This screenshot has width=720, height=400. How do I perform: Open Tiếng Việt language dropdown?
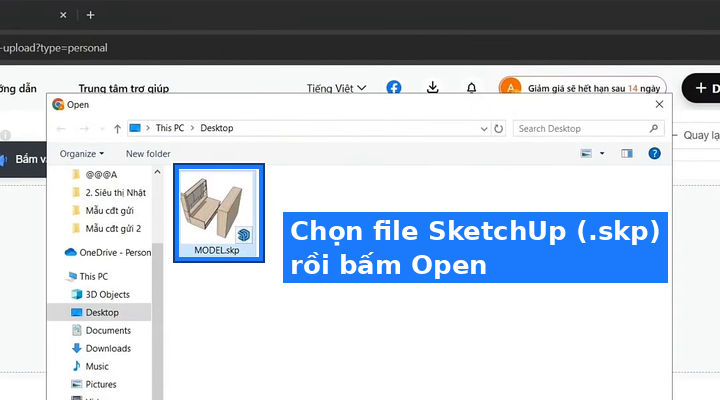[x=336, y=88]
